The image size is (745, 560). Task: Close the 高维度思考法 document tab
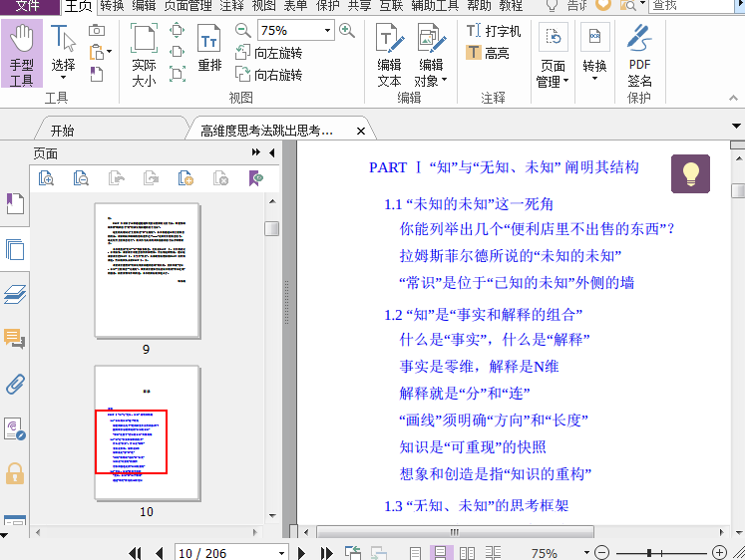pos(361,131)
